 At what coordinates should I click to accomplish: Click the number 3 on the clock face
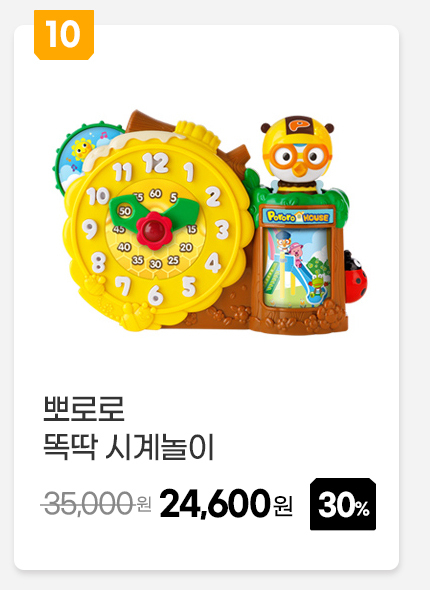tap(222, 230)
